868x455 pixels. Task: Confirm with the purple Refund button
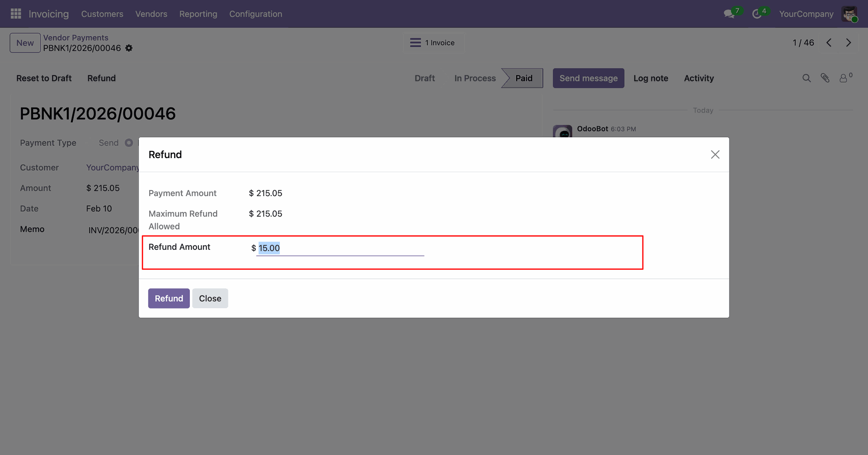(169, 298)
